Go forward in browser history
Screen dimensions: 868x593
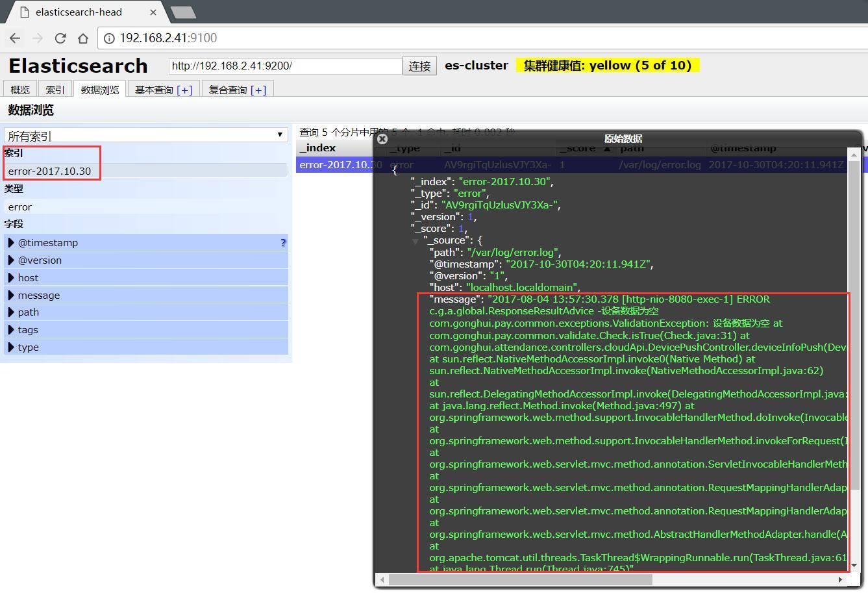38,38
